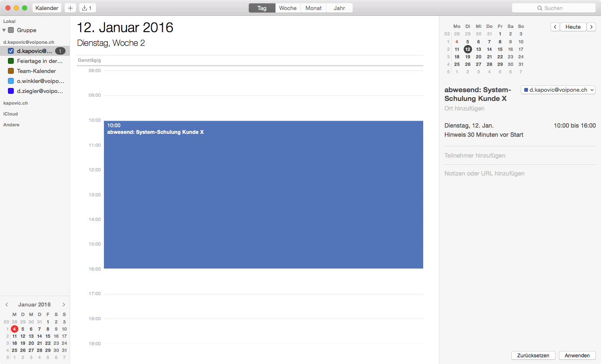The image size is (601, 364).
Task: Expand the iCloud account section
Action: 10,114
